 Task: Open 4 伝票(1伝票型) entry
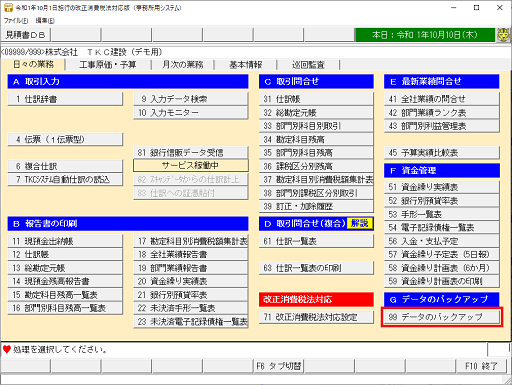coord(65,139)
